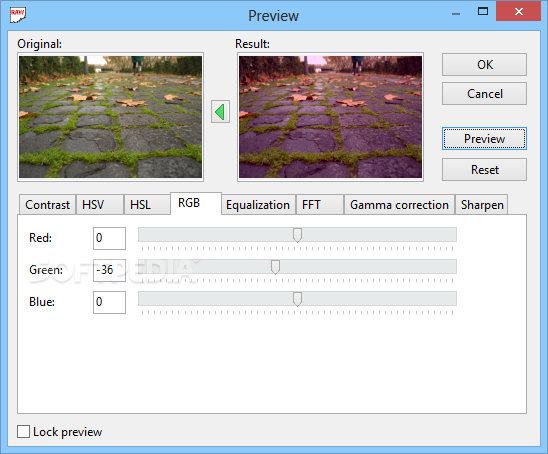Switch to the Equalization tab
This screenshot has height=454, width=548.
coord(258,205)
